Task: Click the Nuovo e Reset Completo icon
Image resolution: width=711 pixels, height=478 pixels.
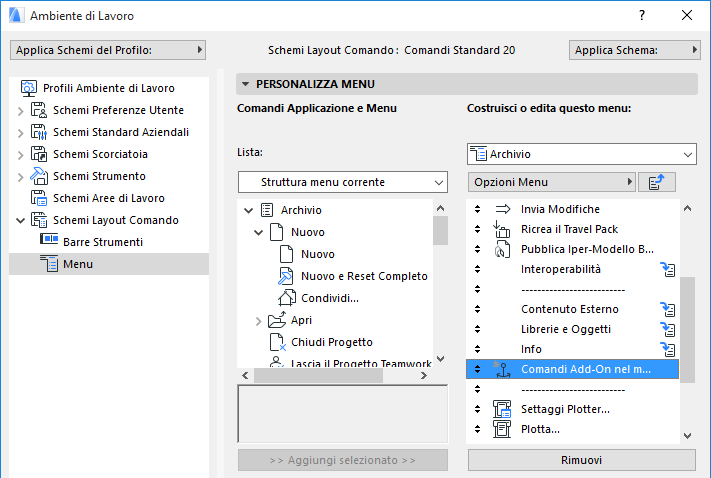Action: coord(285,276)
